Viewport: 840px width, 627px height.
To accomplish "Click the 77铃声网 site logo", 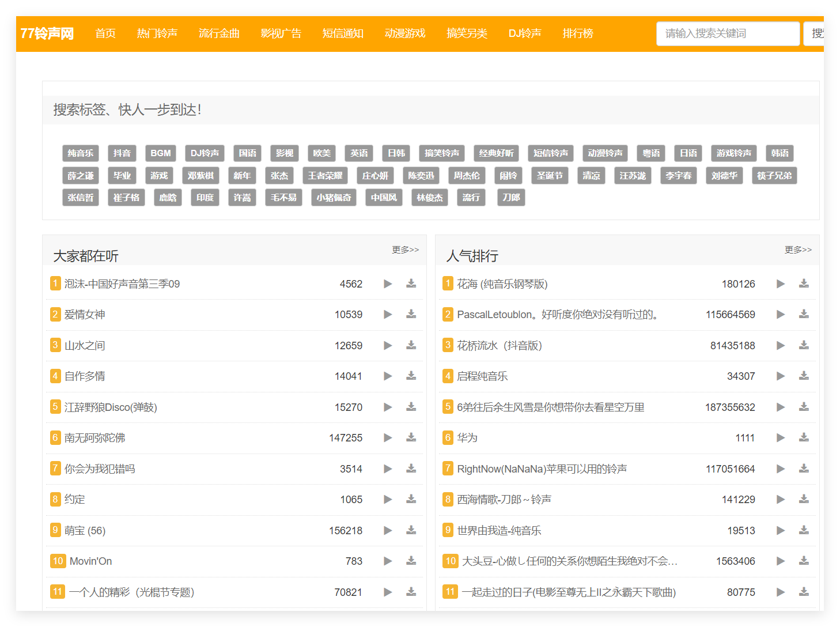I will [47, 33].
